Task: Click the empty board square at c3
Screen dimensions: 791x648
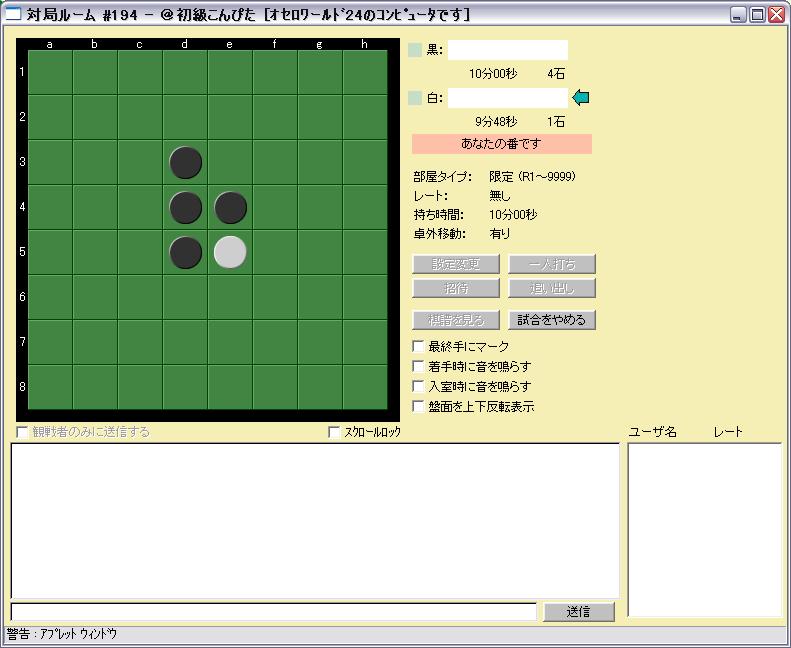Action: (x=140, y=162)
